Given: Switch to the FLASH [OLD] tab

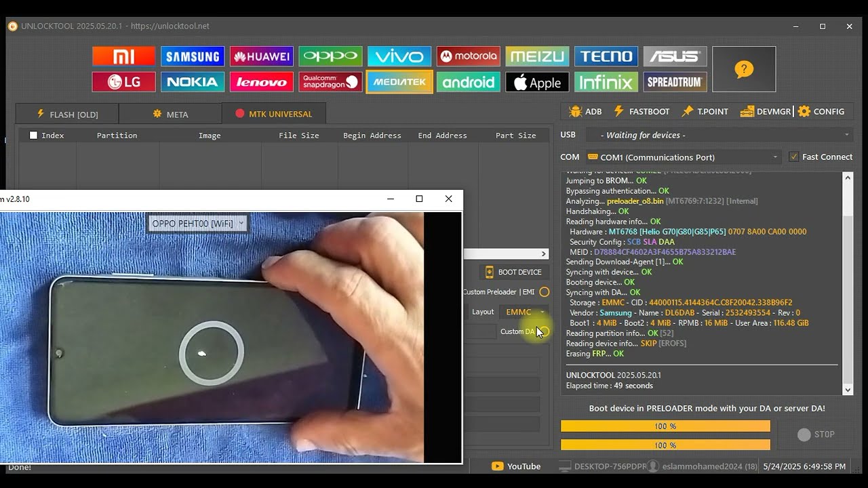Looking at the screenshot, I should pos(67,114).
